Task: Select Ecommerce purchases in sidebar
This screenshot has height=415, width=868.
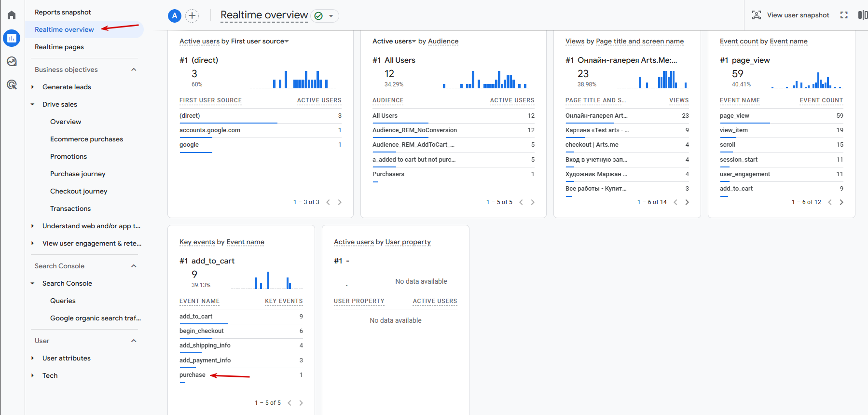Action: click(x=86, y=139)
